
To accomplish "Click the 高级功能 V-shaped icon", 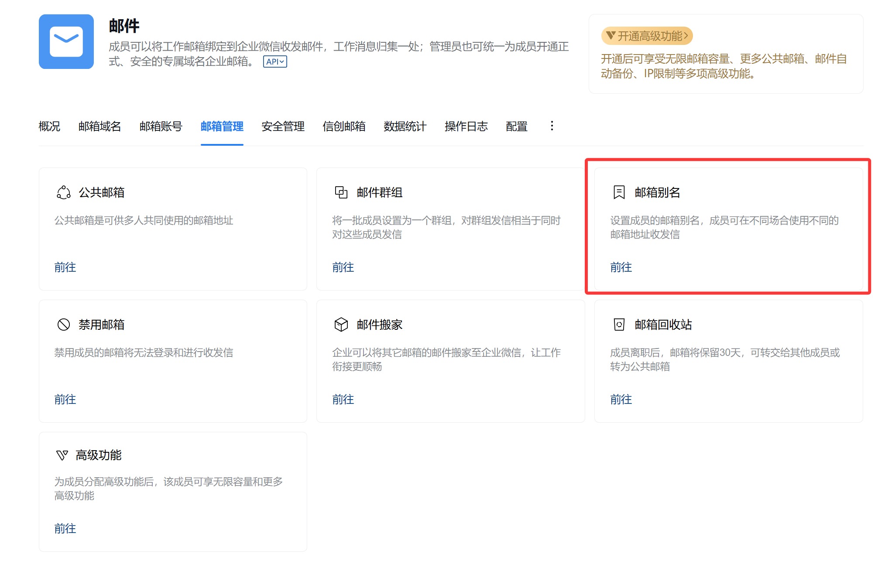I will (x=62, y=455).
